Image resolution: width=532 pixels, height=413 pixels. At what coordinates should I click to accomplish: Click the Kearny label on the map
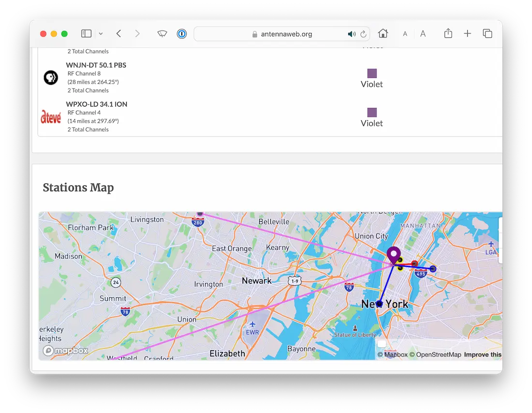pyautogui.click(x=278, y=247)
